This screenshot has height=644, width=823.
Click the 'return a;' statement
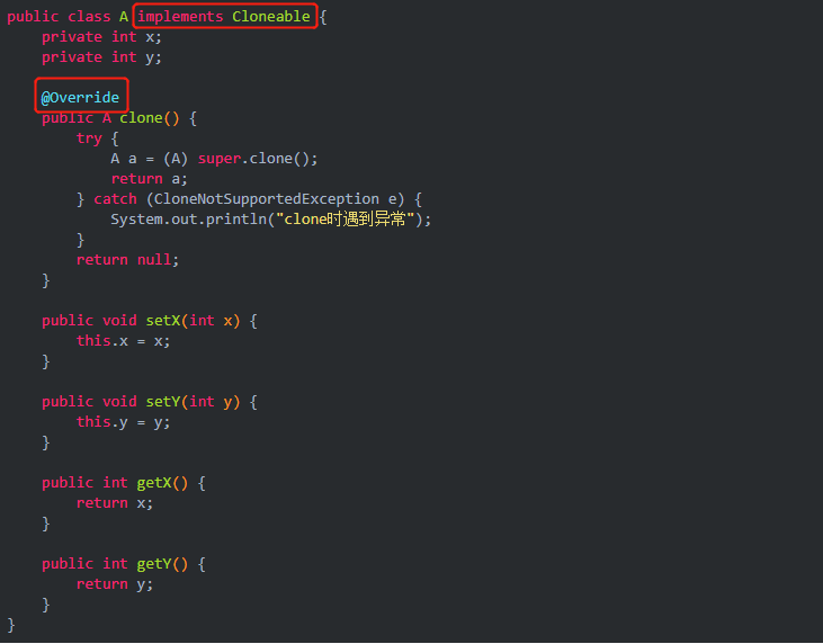click(x=149, y=179)
